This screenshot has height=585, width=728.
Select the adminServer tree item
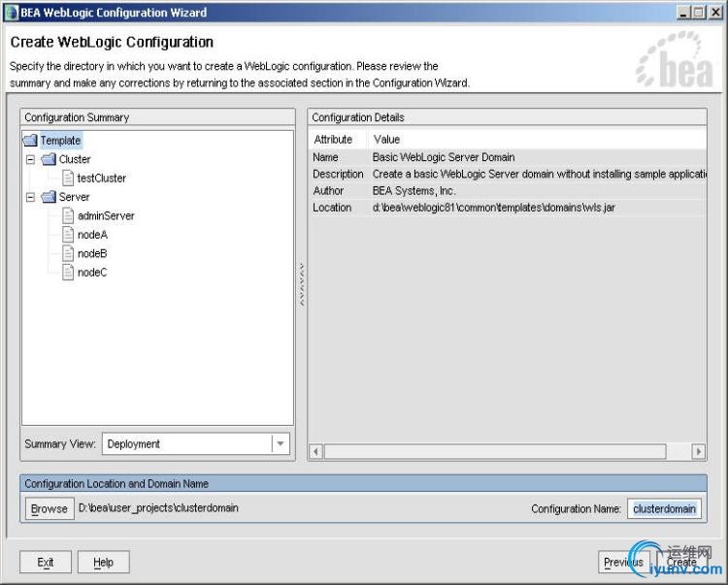(x=106, y=215)
